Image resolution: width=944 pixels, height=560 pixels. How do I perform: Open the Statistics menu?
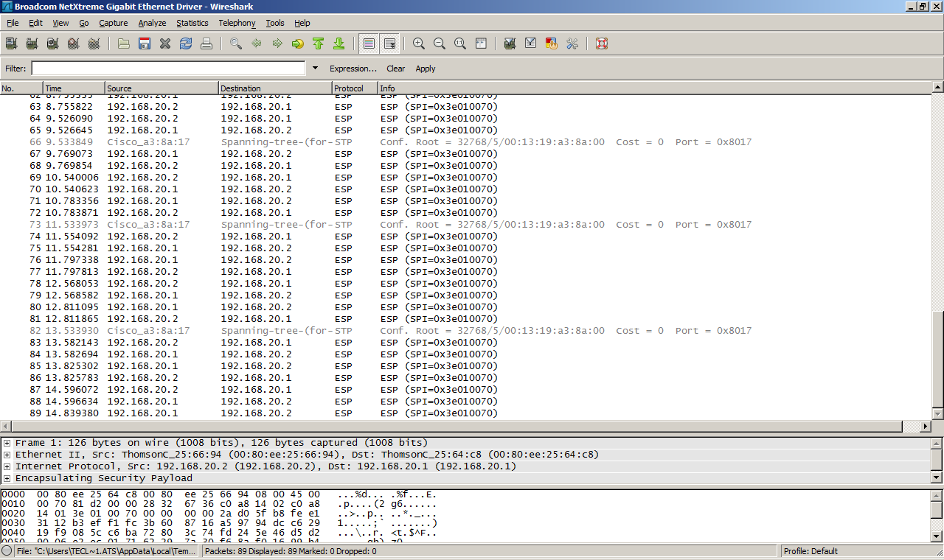click(x=192, y=23)
